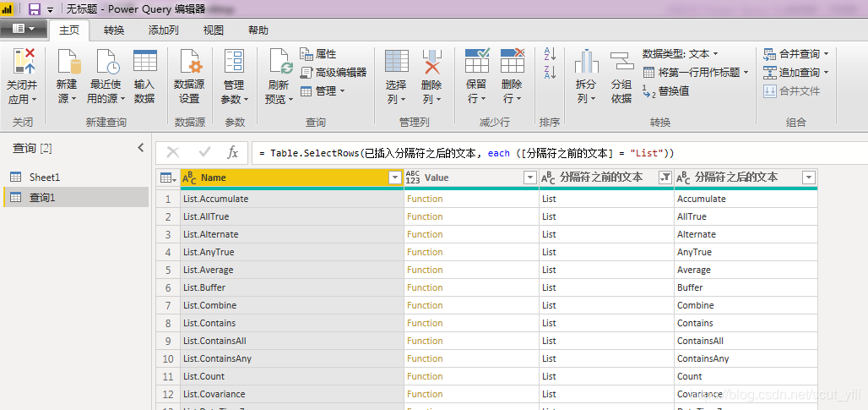
Task: Select row number 7 header
Action: 168,305
